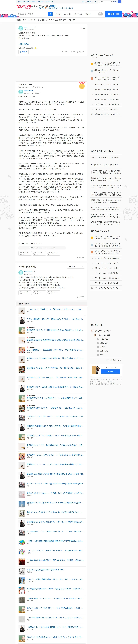Click the top-bar web search magnifier icon
This screenshot has width=138, height=644.
pyautogui.click(x=120, y=2)
